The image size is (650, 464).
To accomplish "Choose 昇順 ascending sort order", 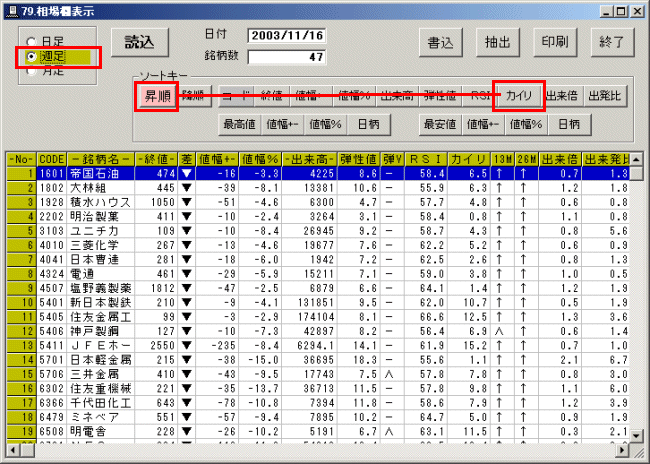I will pyautogui.click(x=157, y=96).
